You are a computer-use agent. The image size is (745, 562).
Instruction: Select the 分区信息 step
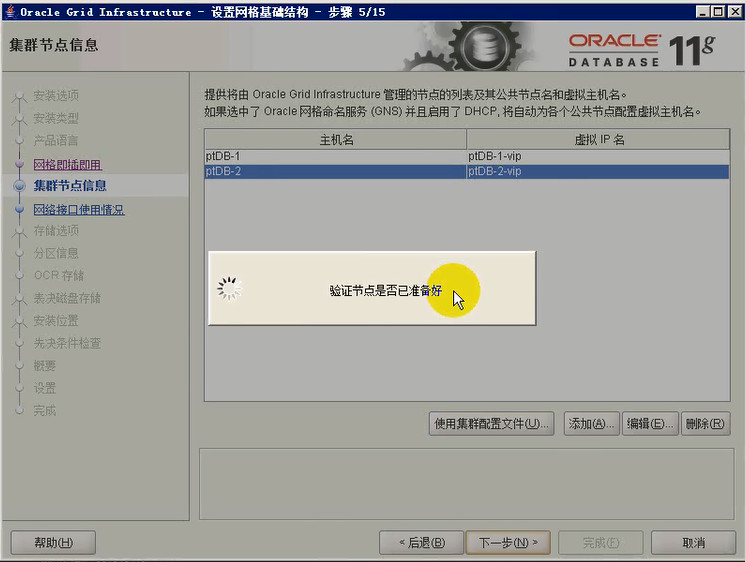(56, 253)
